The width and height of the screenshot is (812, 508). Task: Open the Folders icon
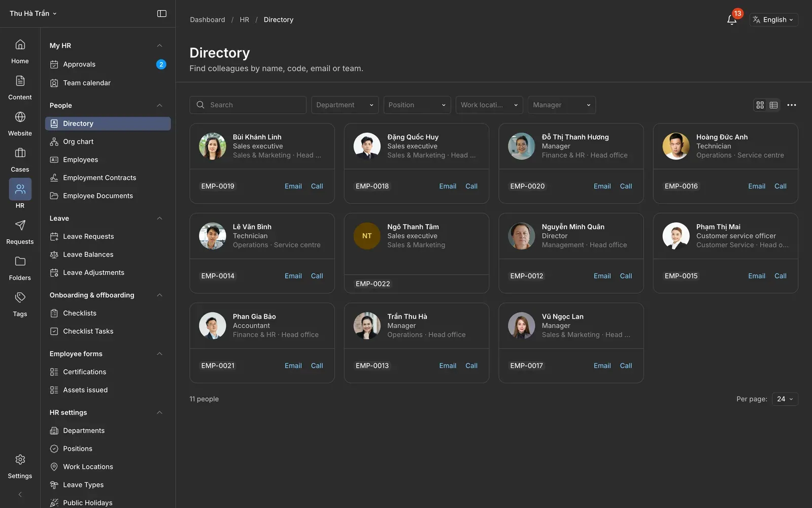pos(20,261)
